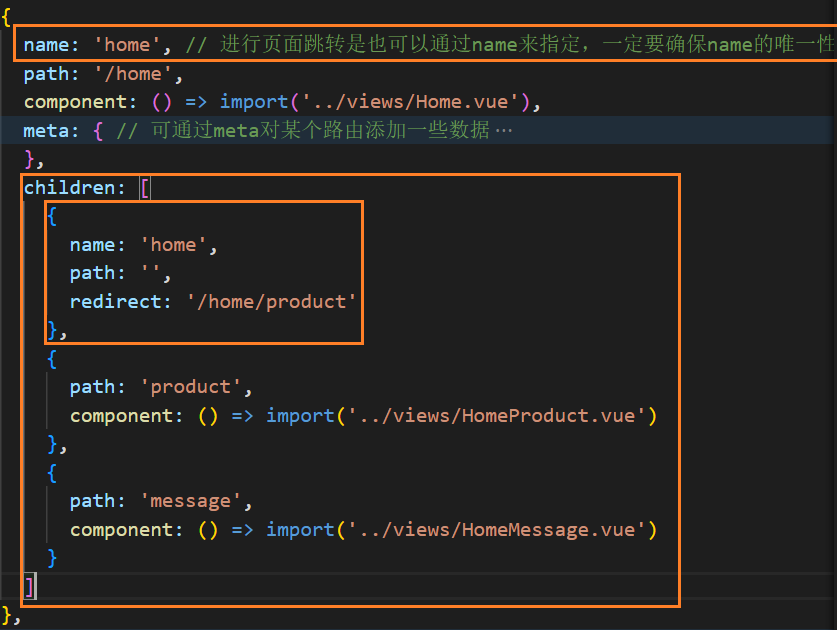Image resolution: width=837 pixels, height=630 pixels.
Task: Click the comment starting with 进行页面跳转
Action: 509,45
